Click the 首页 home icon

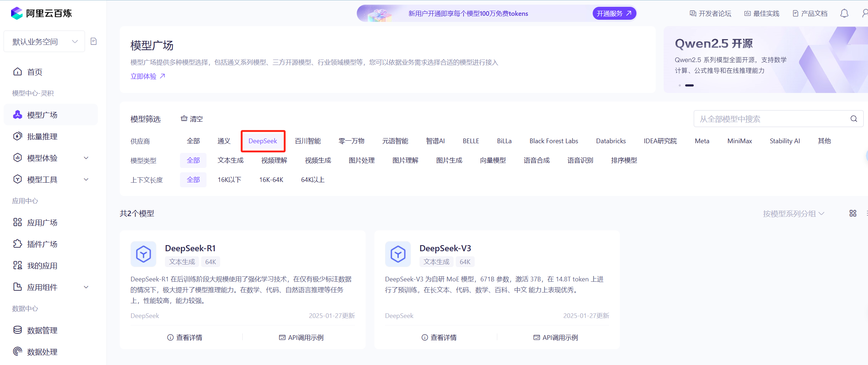click(18, 71)
